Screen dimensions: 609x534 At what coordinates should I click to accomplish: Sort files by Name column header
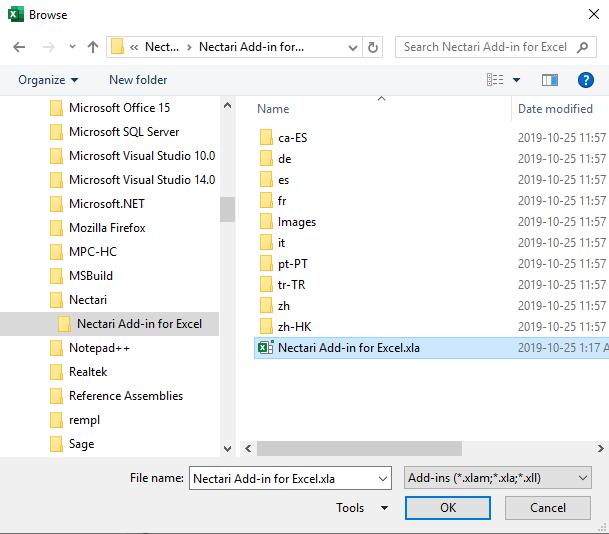273,109
